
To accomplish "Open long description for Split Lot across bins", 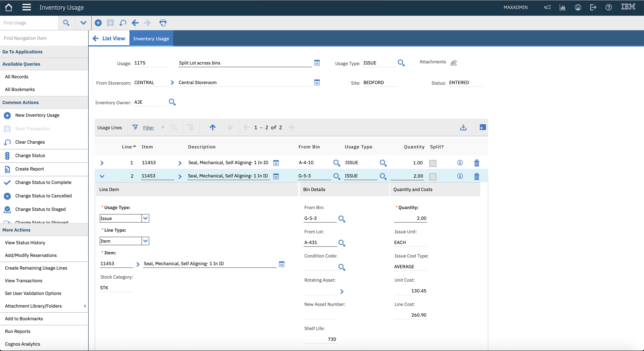I will pos(317,63).
